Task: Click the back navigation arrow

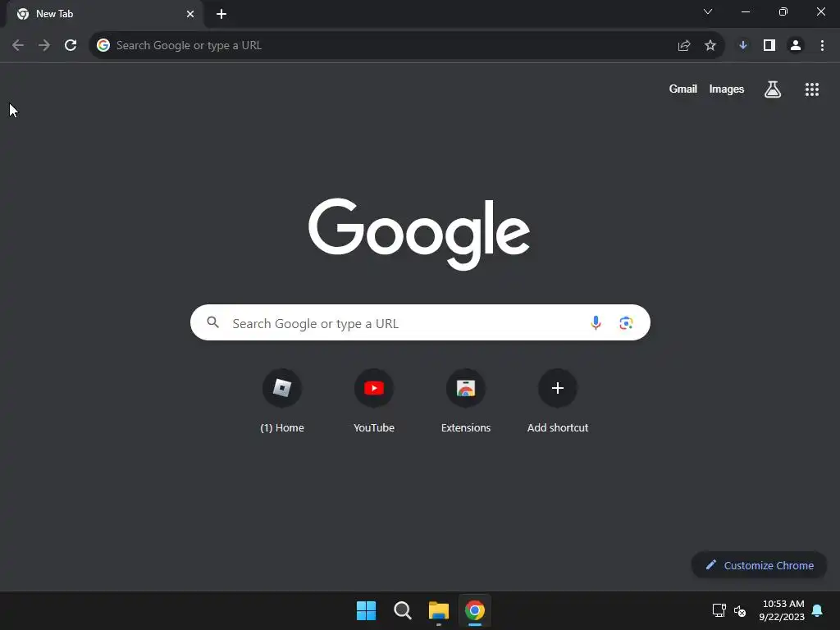Action: [18, 46]
